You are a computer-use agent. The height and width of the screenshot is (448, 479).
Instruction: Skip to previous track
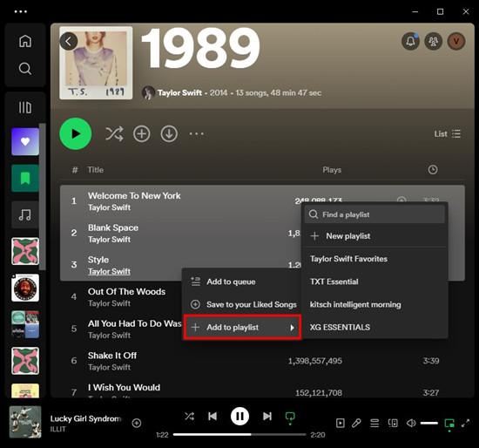tap(213, 417)
